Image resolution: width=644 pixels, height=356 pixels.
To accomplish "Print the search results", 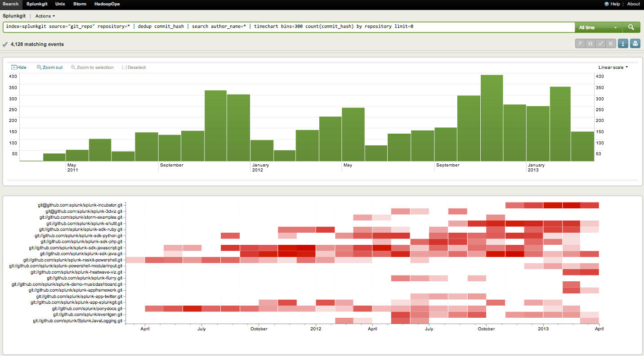I will (x=635, y=43).
